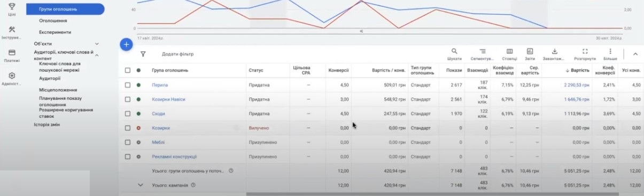Tick the checkbox for the Сходи row
This screenshot has height=196, width=644.
(x=127, y=114)
